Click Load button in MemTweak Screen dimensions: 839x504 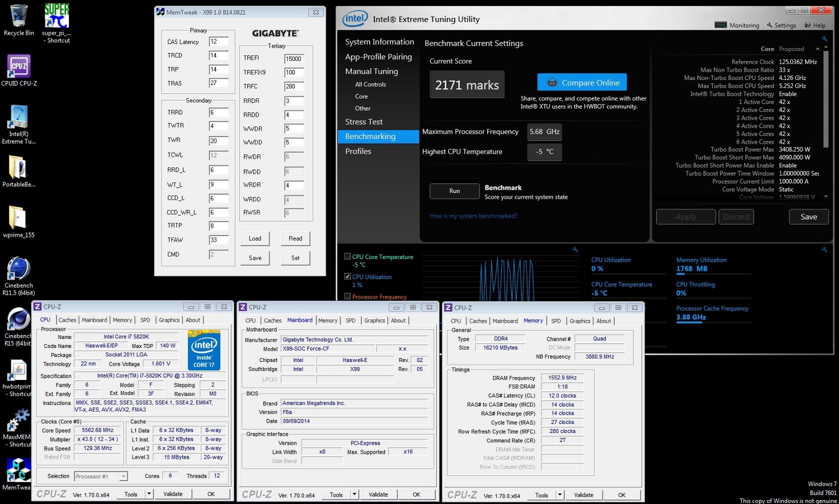[x=255, y=238]
